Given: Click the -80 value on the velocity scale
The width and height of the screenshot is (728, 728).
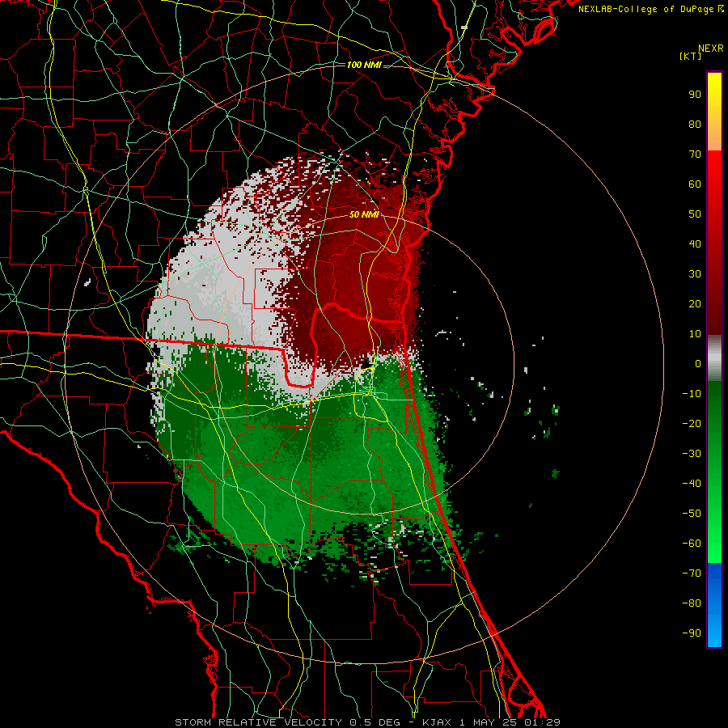Looking at the screenshot, I should 692,603.
